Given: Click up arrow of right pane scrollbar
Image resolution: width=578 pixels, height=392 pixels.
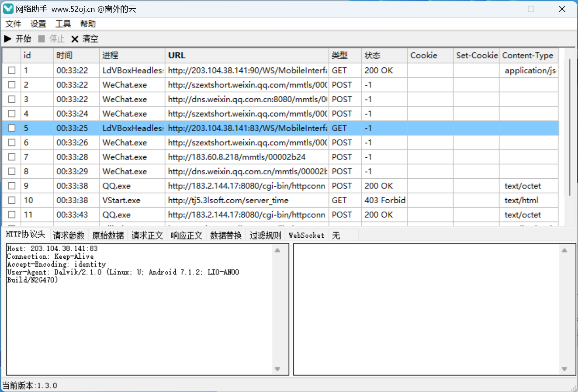Looking at the screenshot, I should 564,250.
